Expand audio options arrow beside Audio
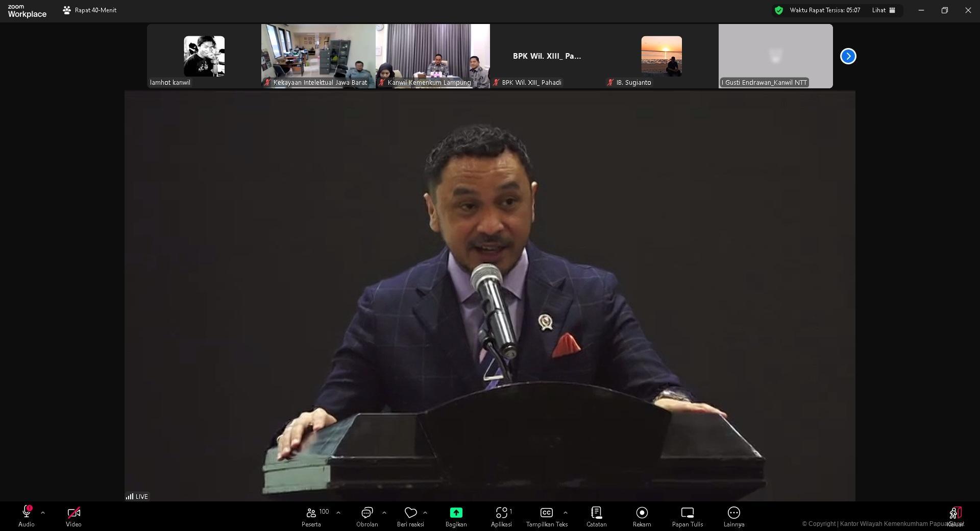Image resolution: width=980 pixels, height=531 pixels. click(x=43, y=513)
